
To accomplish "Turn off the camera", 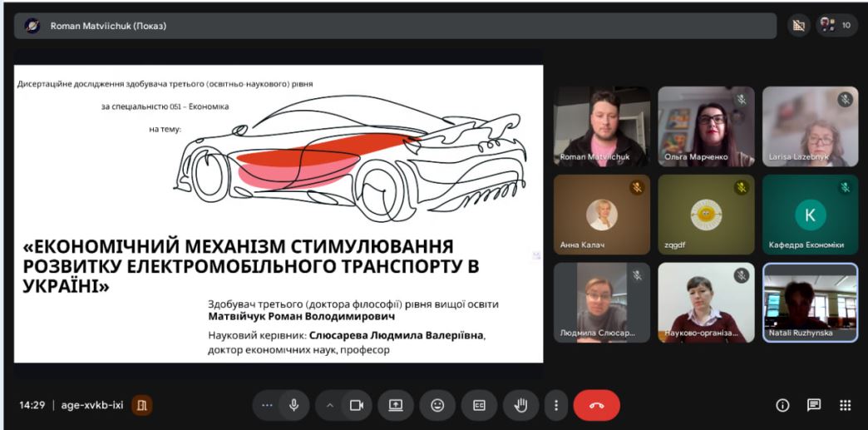I will 357,405.
